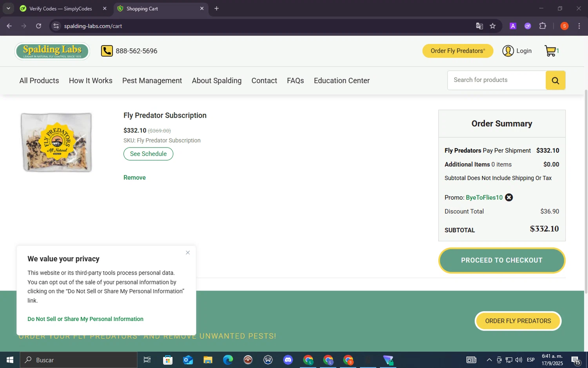Click the yellow search magnifier button

555,80
